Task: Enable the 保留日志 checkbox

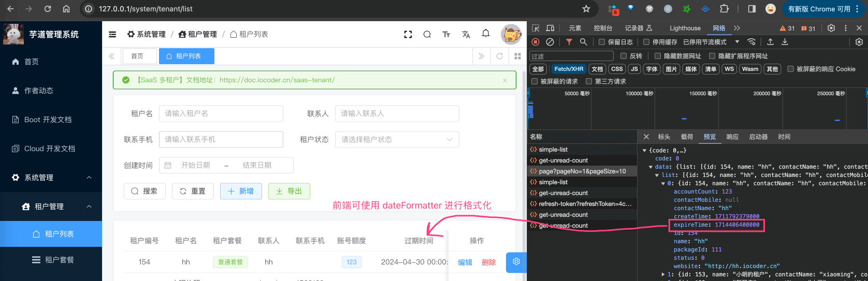Action: (x=602, y=42)
